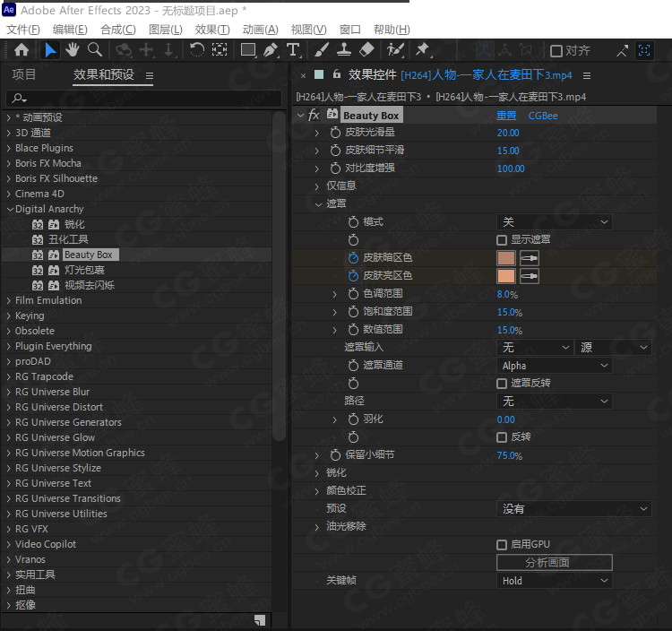This screenshot has width=672, height=631.
Task: Click the Home icon in toolbar
Action: tap(22, 50)
